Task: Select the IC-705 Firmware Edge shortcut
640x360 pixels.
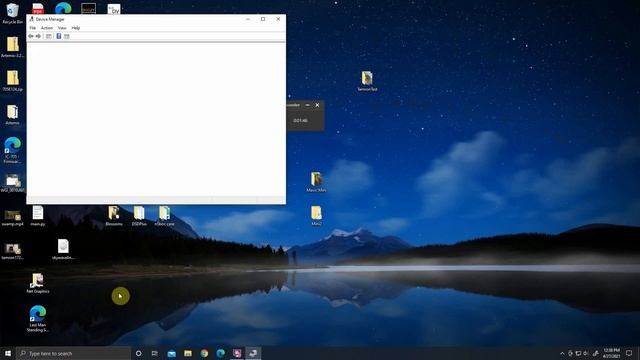Action: coord(13,150)
